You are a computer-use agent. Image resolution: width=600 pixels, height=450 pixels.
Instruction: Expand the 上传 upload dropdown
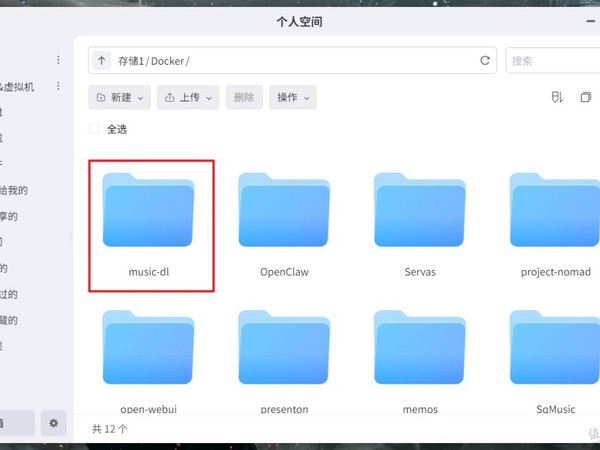point(188,98)
